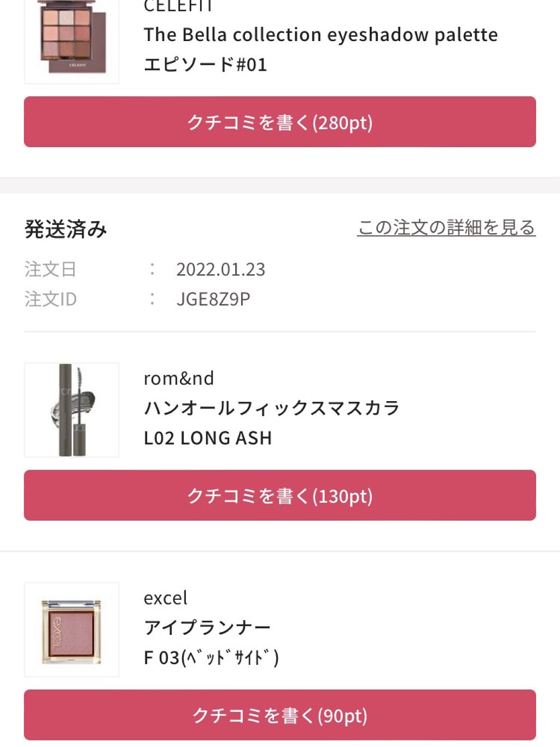Select The Bella collection eyeshadow palette title
560x747 pixels.
coord(320,35)
